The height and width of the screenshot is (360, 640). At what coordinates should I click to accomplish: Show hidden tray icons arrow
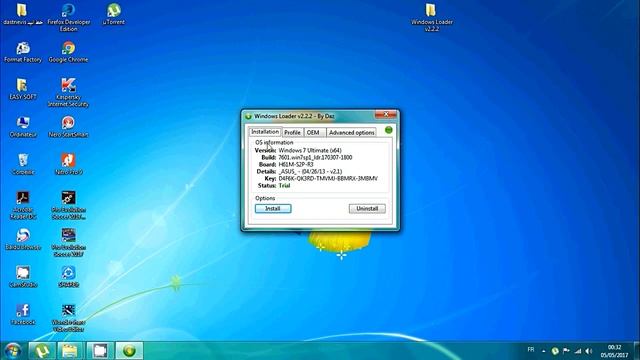coord(543,351)
